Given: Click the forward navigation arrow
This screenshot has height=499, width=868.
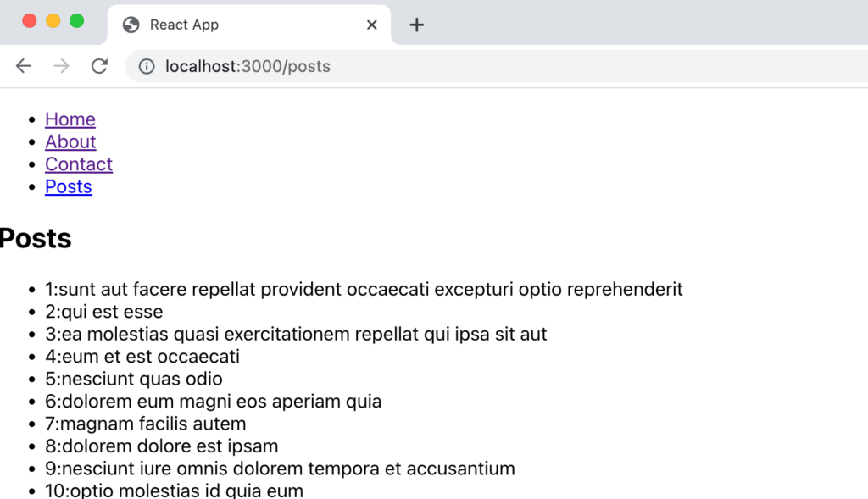Looking at the screenshot, I should [61, 65].
